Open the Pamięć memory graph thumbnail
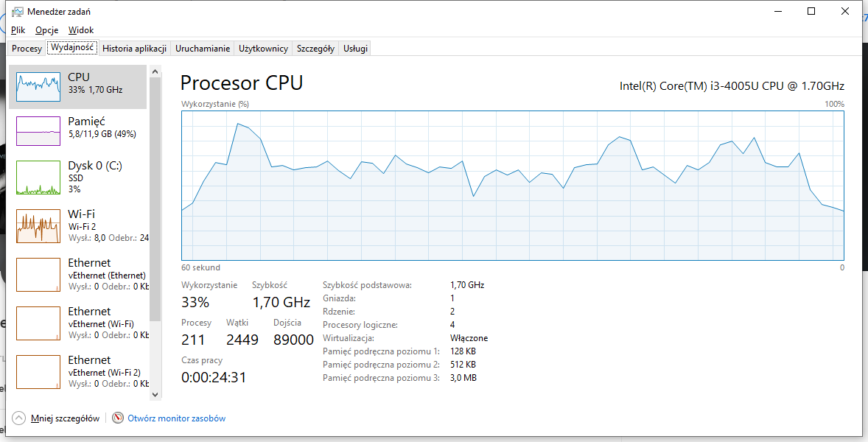This screenshot has width=868, height=442. point(38,131)
